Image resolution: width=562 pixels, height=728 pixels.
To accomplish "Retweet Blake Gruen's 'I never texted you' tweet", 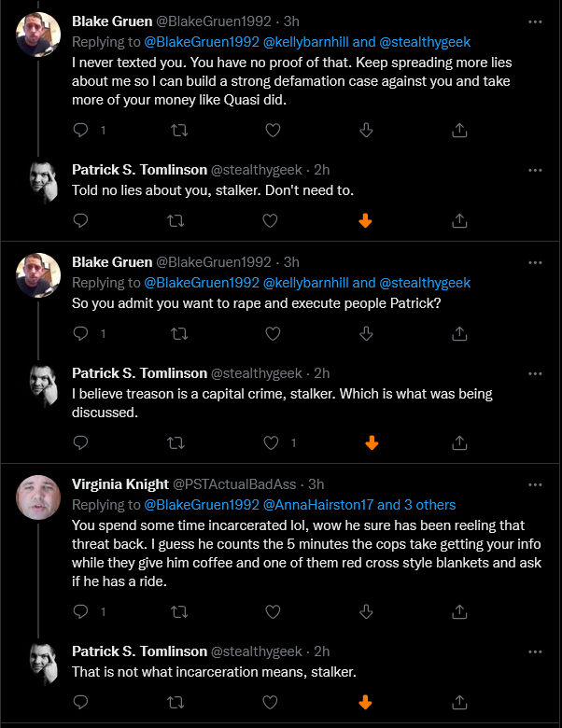I will click(x=179, y=130).
